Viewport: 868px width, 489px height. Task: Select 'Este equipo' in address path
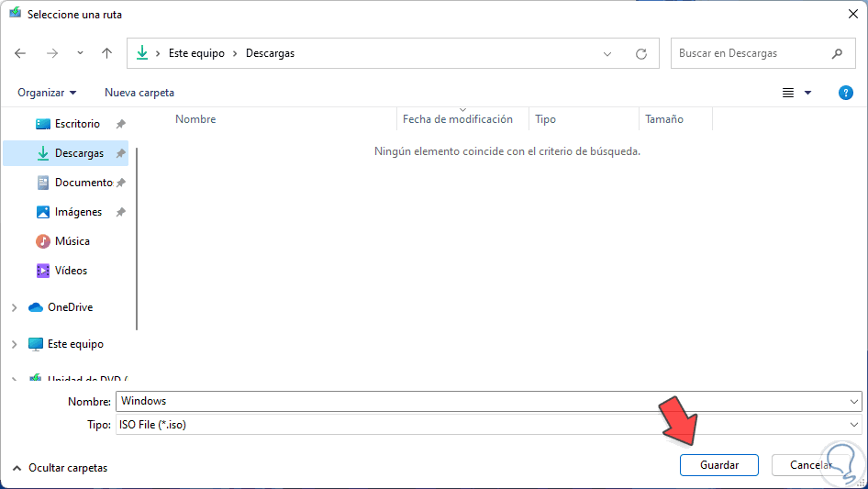196,53
